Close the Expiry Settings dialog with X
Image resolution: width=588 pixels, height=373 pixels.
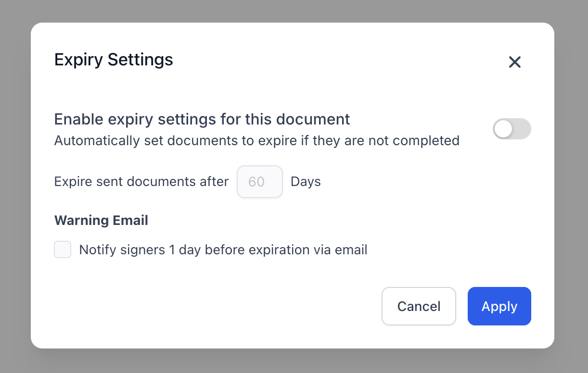point(515,62)
